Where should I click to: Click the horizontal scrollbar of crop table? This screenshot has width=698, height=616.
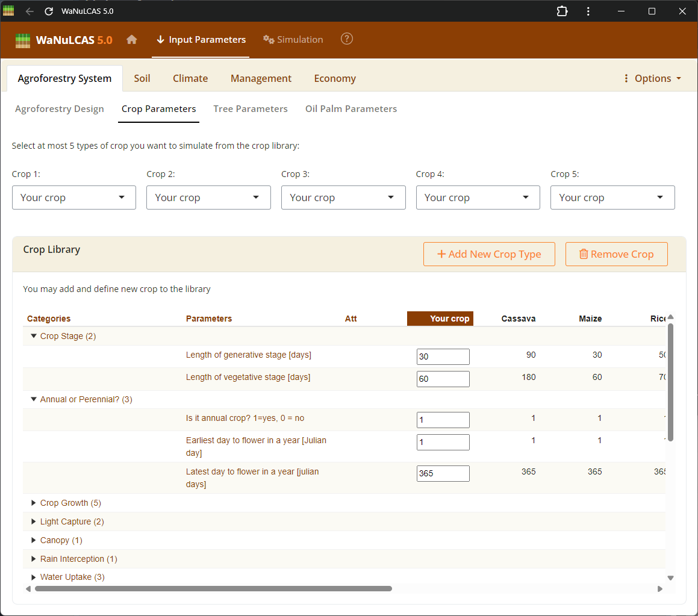(x=213, y=588)
